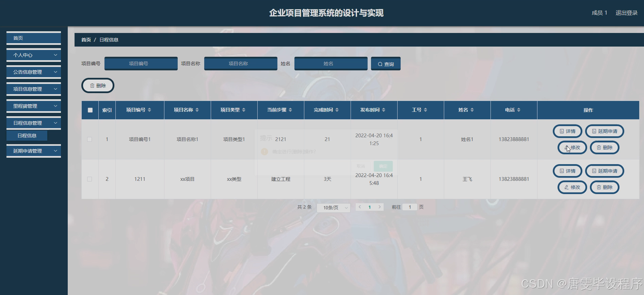Sort by 完成时间 column arrows
The height and width of the screenshot is (295, 644).
tap(337, 110)
